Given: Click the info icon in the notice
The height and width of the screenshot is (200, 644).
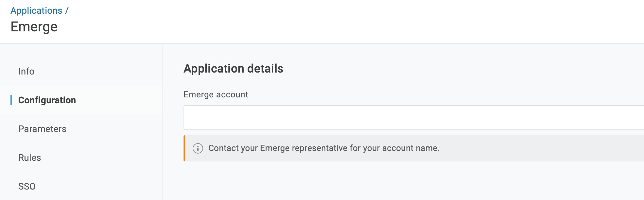Looking at the screenshot, I should point(198,148).
